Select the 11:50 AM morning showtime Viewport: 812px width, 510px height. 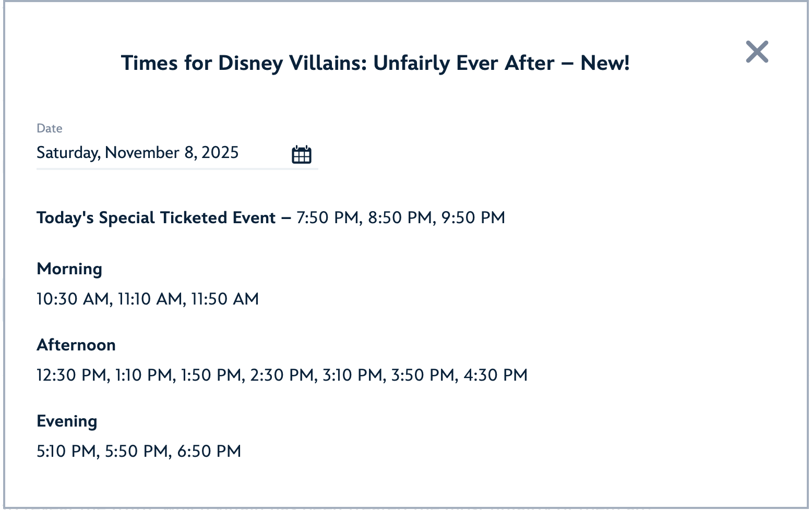click(225, 299)
